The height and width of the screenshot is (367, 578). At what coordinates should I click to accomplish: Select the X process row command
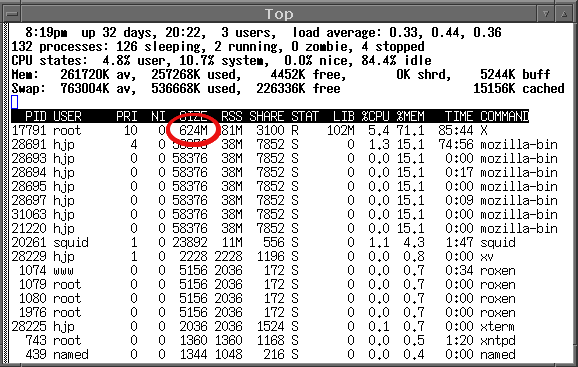click(x=484, y=130)
